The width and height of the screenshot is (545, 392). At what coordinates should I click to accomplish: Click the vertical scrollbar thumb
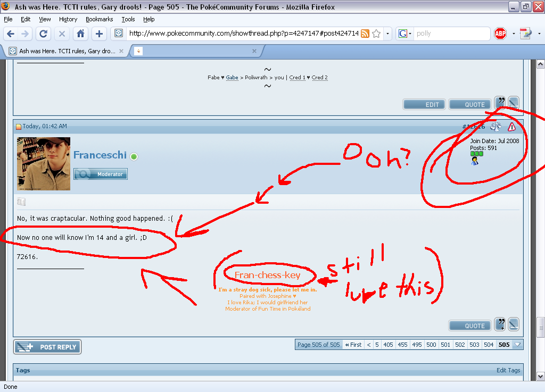click(x=540, y=328)
